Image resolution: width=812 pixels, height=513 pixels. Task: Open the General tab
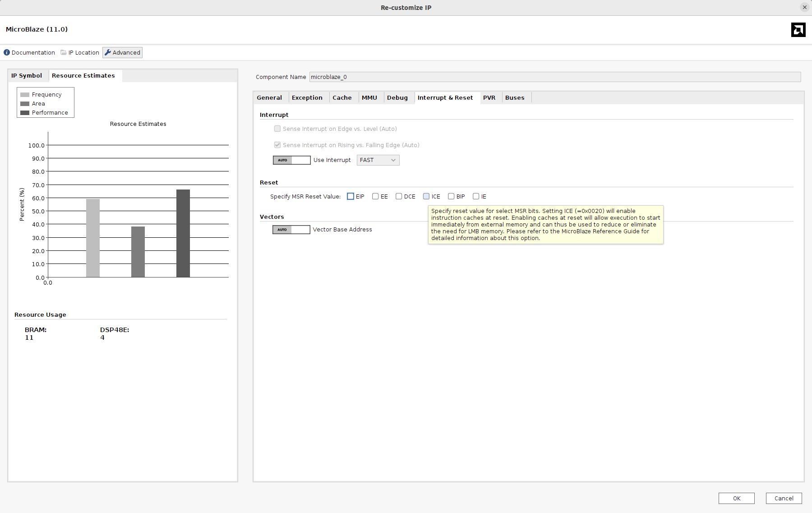(269, 98)
